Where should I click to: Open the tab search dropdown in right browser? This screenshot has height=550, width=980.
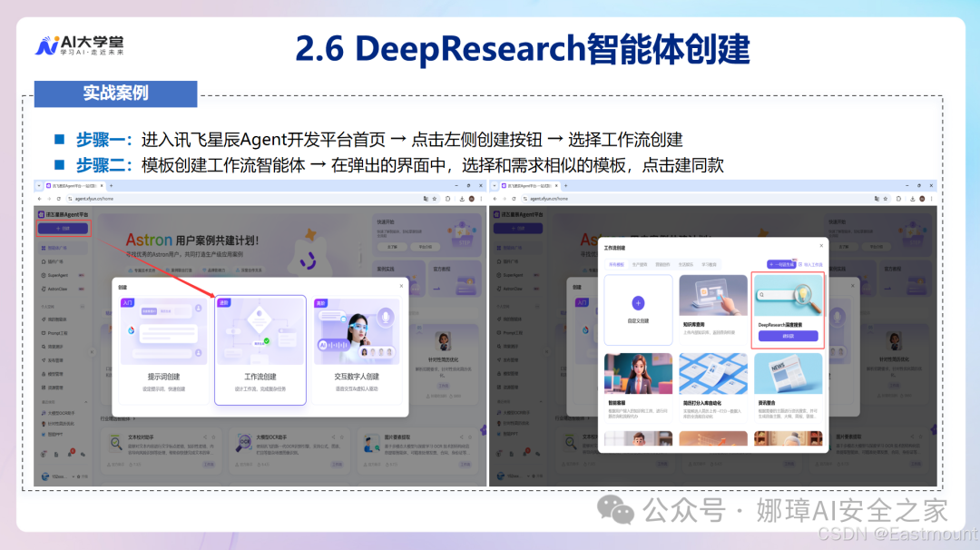pyautogui.click(x=495, y=186)
